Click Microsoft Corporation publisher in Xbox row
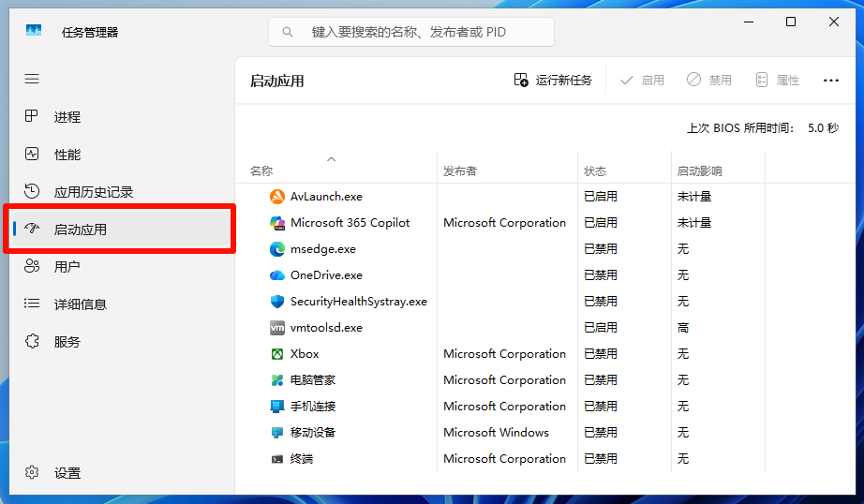 coord(504,354)
